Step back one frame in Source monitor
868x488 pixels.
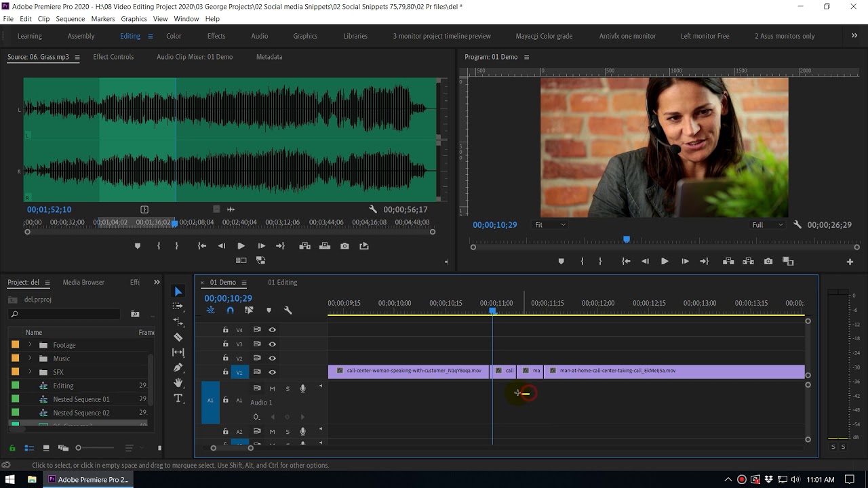click(x=221, y=246)
